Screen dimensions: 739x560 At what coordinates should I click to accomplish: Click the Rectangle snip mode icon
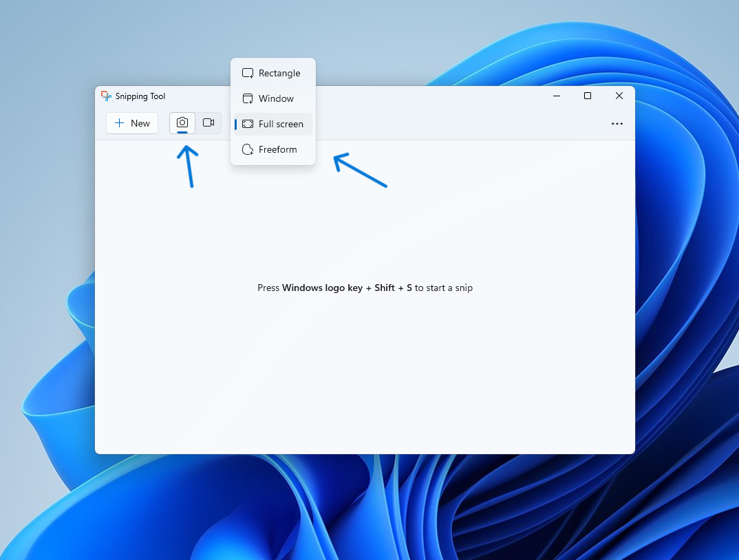247,72
